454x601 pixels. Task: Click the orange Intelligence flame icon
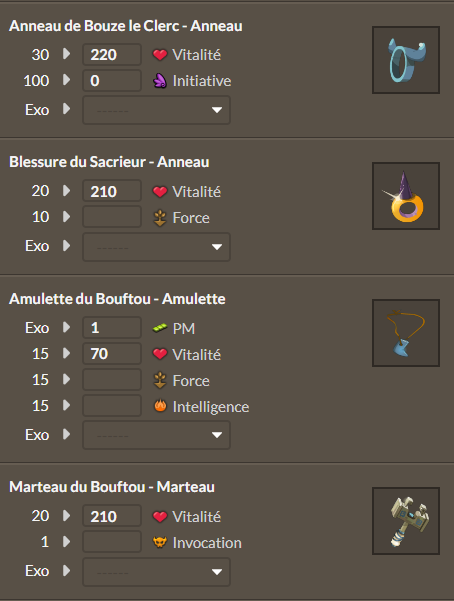coord(160,406)
